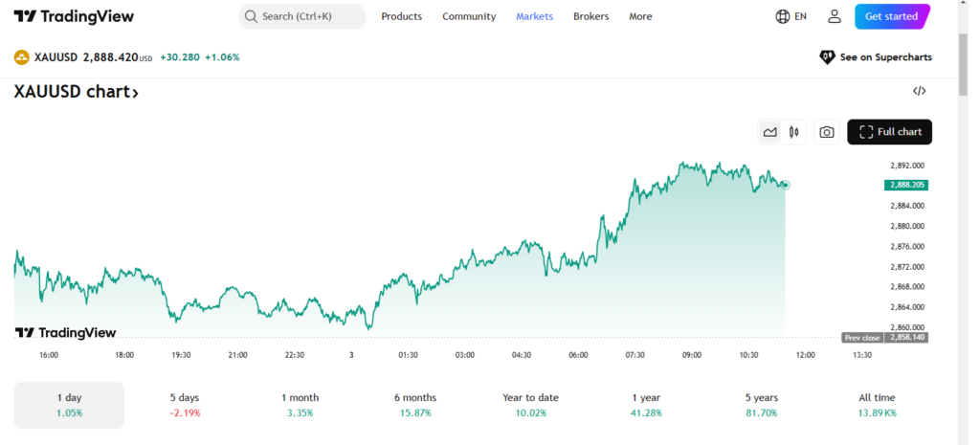Screen dimensions: 980x445
Task: Click the current price label 2,888.205
Action: 905,185
